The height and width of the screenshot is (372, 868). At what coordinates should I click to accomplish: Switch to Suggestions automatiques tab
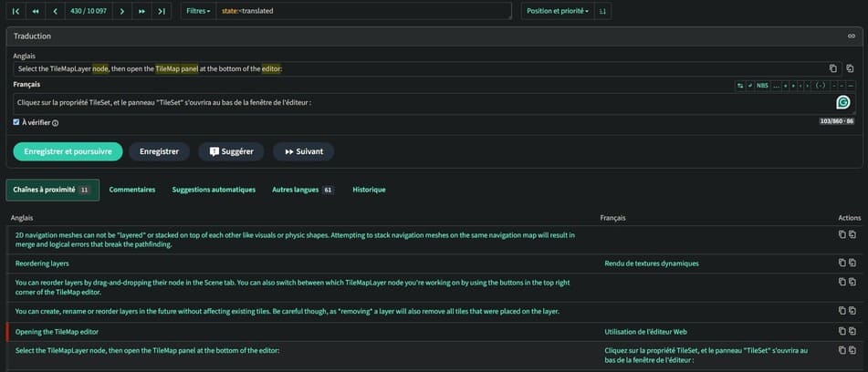[x=214, y=190]
